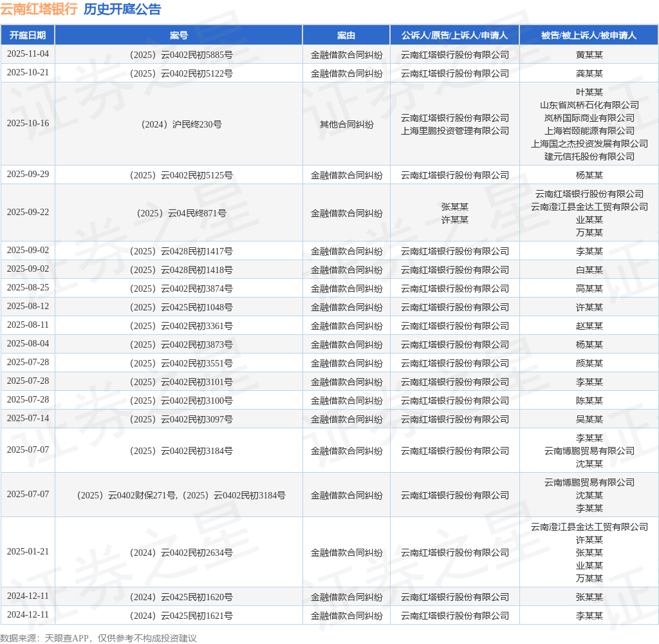659x644 pixels.
Task: Click the date 2025-11-04
Action: point(28,54)
